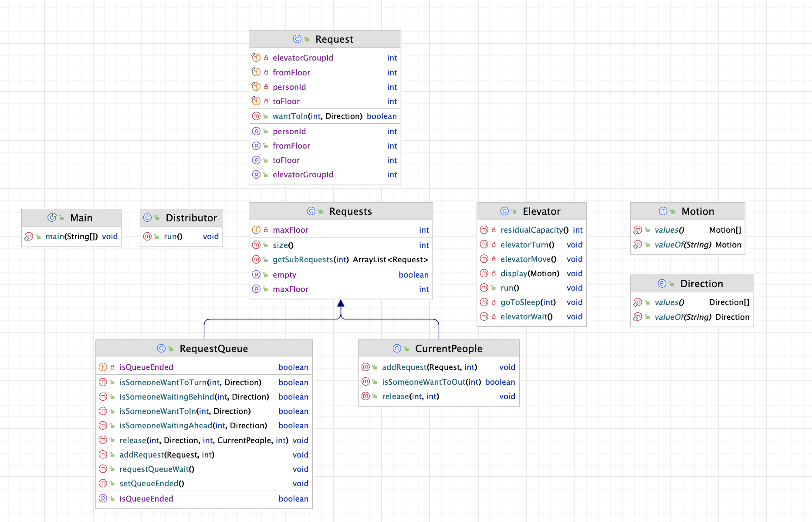
Task: Click the CurrentPeople class header
Action: click(x=439, y=349)
